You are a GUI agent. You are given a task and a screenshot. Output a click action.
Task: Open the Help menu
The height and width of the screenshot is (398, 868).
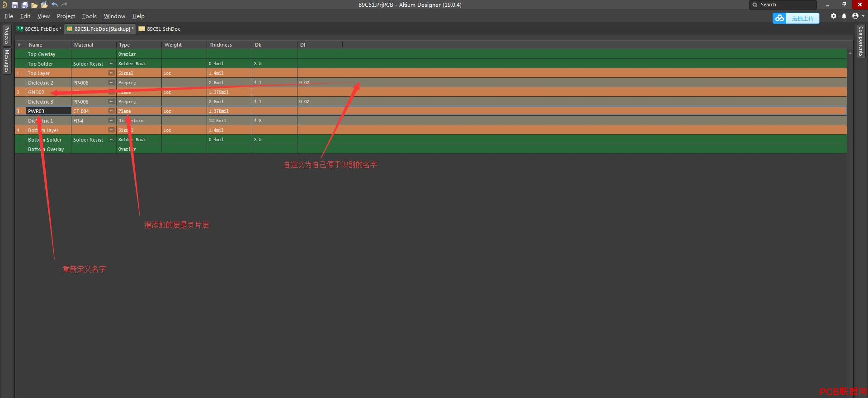tap(138, 16)
